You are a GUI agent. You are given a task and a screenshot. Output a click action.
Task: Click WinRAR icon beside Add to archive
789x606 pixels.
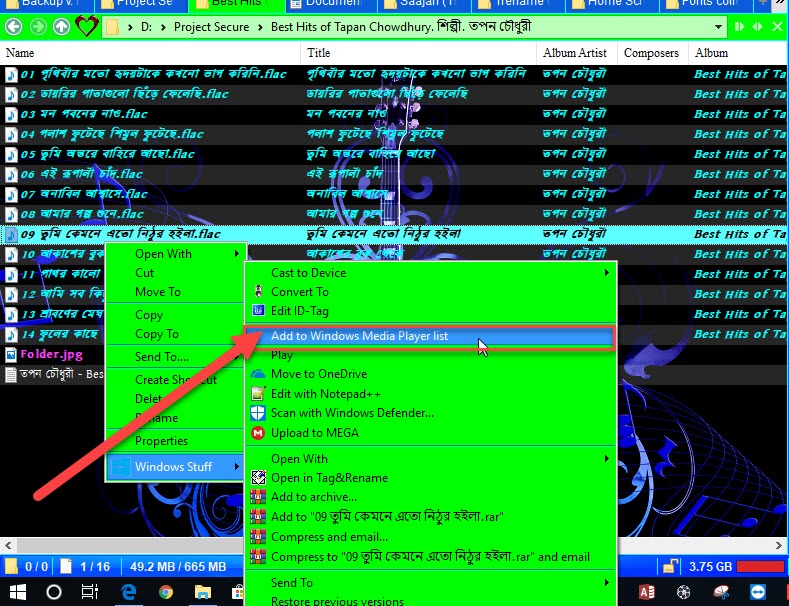(258, 497)
